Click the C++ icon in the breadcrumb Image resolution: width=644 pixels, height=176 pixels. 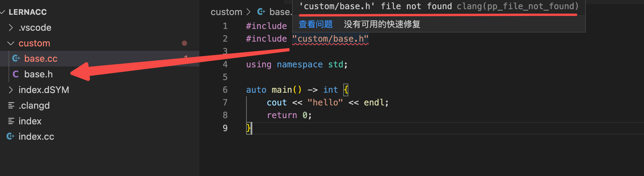click(261, 12)
